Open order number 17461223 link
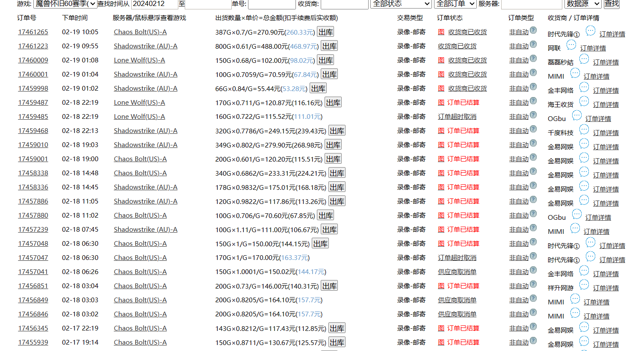The image size is (644, 351). click(33, 46)
